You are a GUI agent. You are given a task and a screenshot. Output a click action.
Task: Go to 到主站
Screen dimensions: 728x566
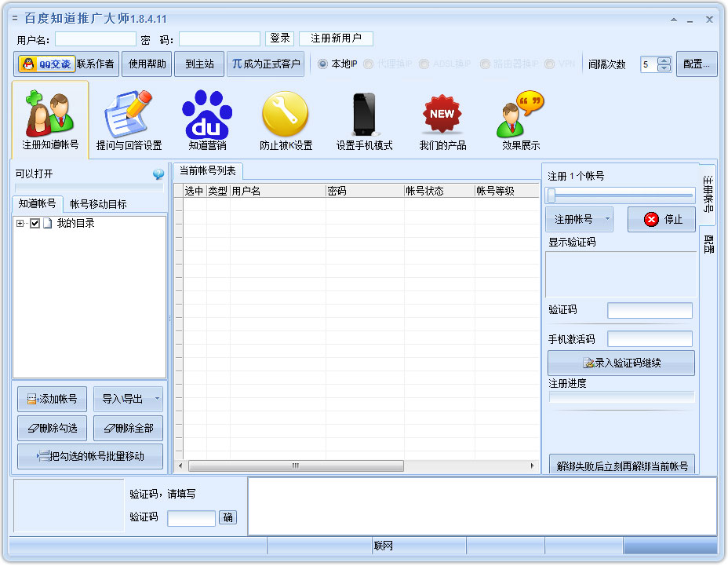pos(199,64)
